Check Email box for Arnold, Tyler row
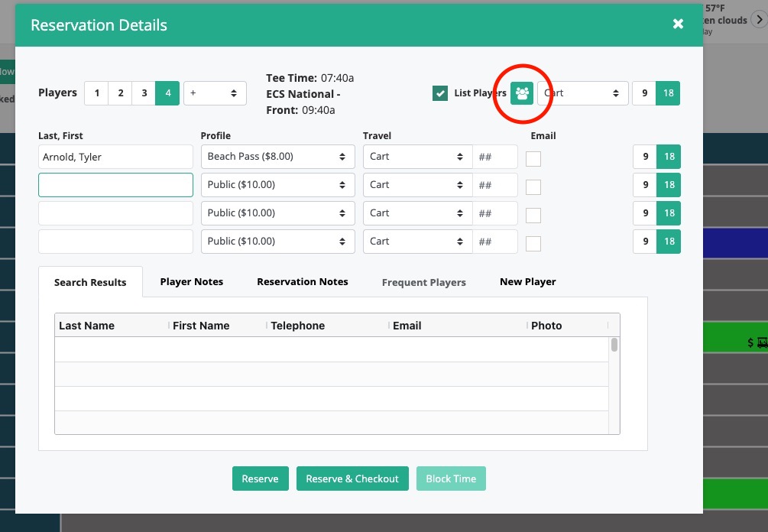The width and height of the screenshot is (768, 532). tap(533, 159)
